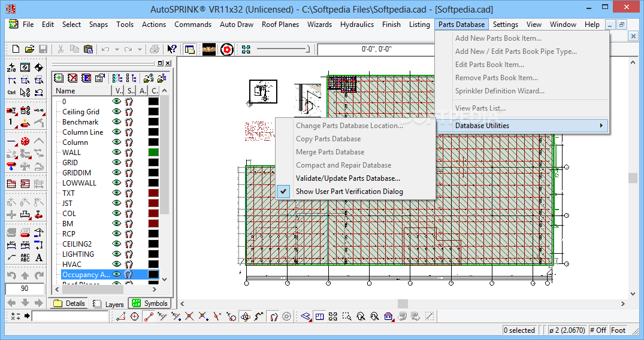Click the rotate left arrow icon
The height and width of the screenshot is (340, 644).
[11, 275]
